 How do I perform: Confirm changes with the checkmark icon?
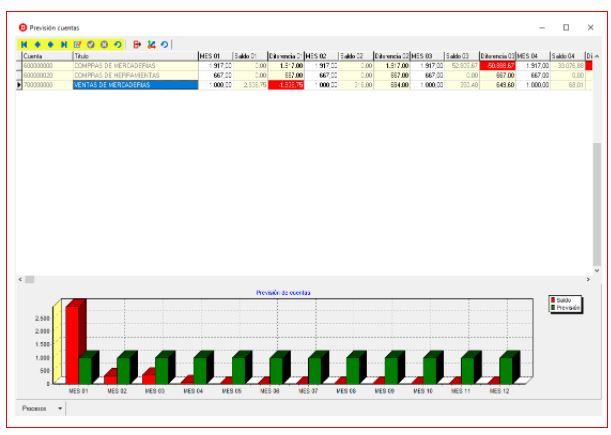coord(91,45)
